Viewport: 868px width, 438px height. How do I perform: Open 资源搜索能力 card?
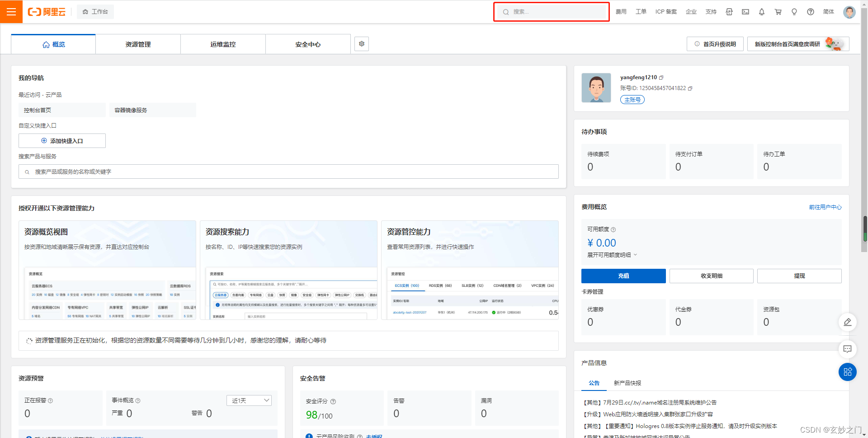click(288, 270)
